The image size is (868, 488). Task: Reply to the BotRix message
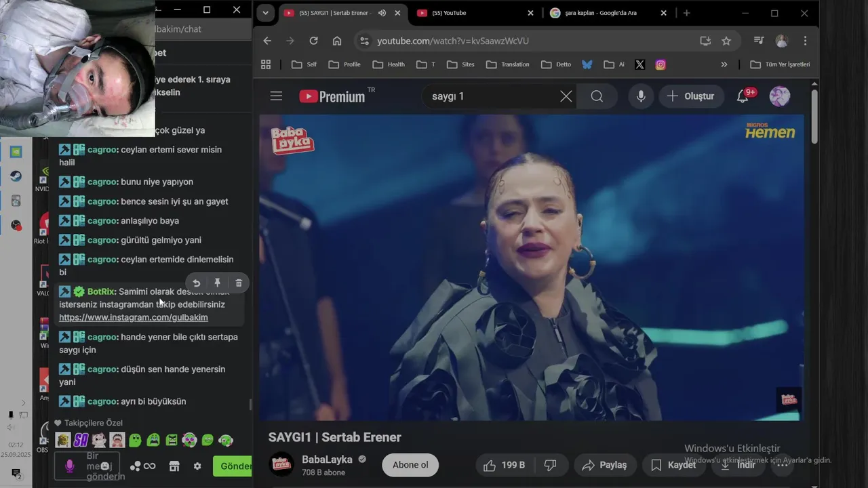point(196,283)
